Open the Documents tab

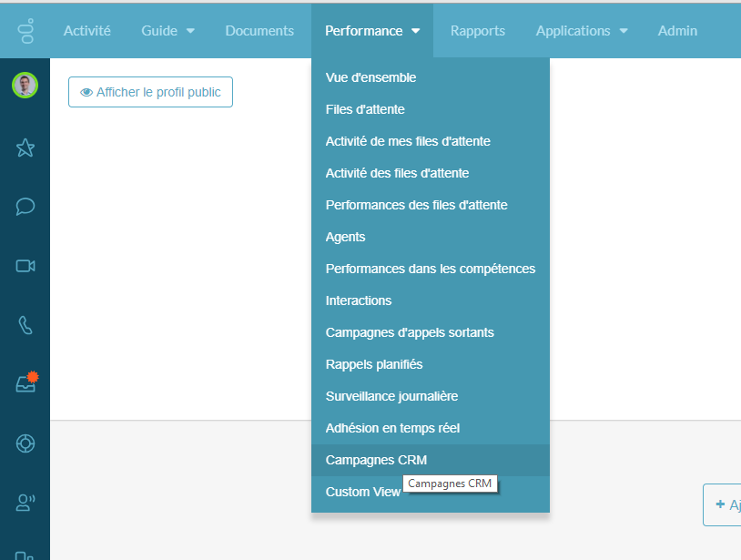pyautogui.click(x=259, y=31)
